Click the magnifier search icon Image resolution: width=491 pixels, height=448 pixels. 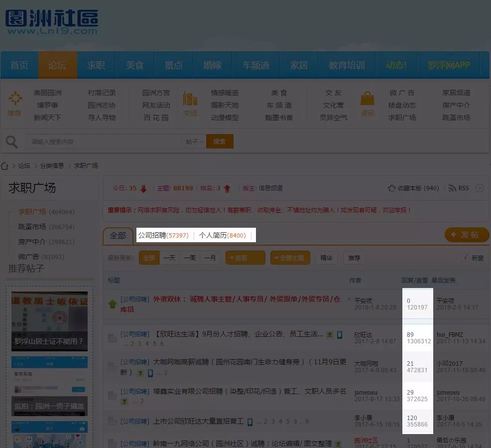(x=12, y=142)
